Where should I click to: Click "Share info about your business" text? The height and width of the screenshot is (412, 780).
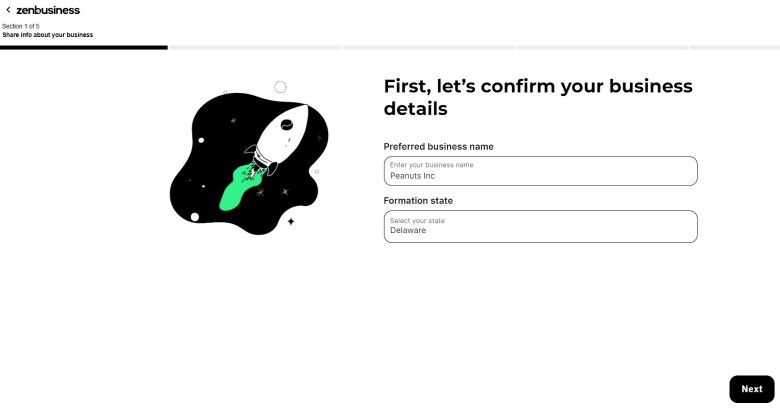click(48, 35)
